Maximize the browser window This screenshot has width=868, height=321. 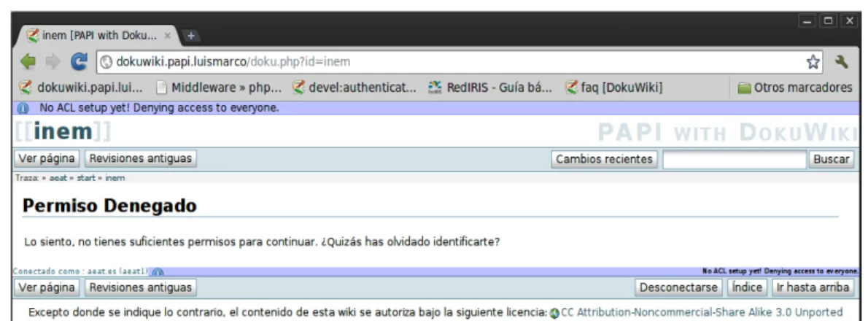coord(829,21)
